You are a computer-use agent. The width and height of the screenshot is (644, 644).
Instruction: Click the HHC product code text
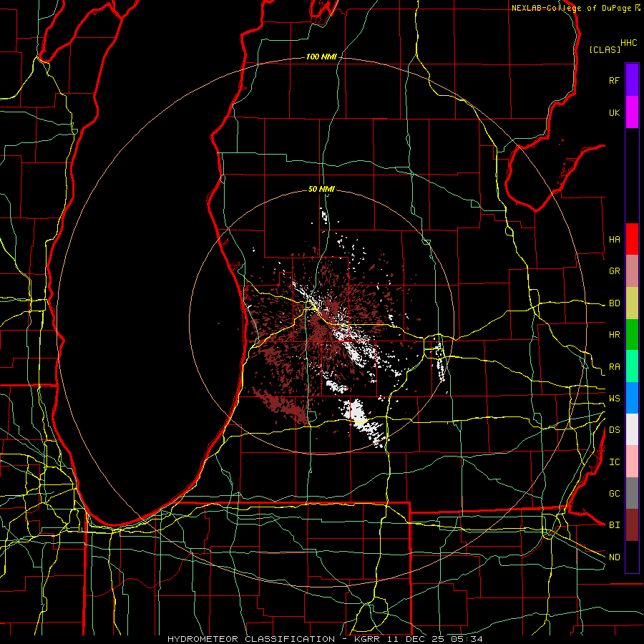point(628,42)
